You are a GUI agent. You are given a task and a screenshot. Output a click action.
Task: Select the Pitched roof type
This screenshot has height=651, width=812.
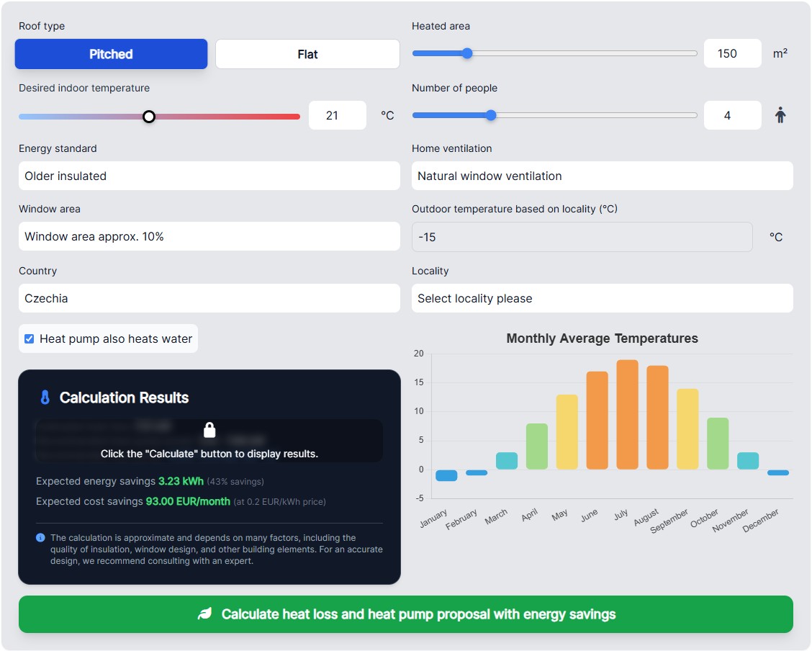tap(111, 54)
